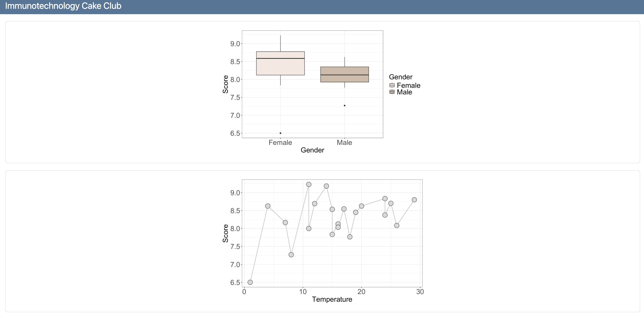Select the scatter point at temperature 4
Screen dimensions: 644x318
point(268,206)
